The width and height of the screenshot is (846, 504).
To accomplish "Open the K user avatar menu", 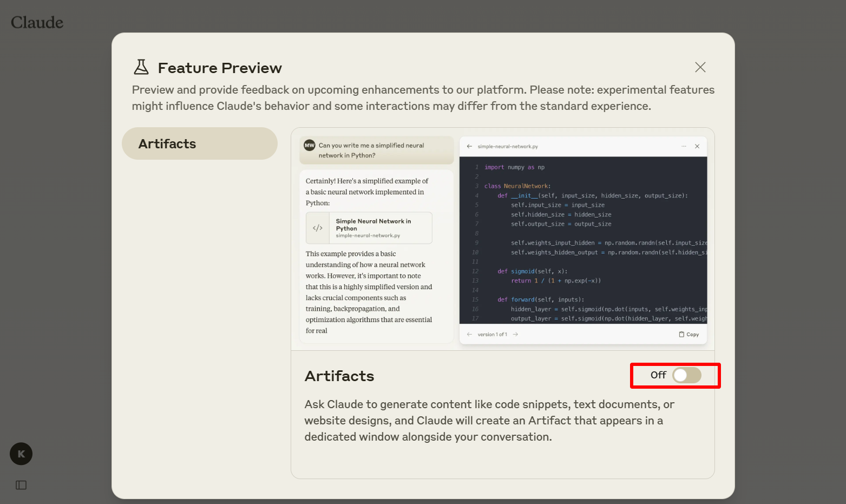I will (21, 454).
